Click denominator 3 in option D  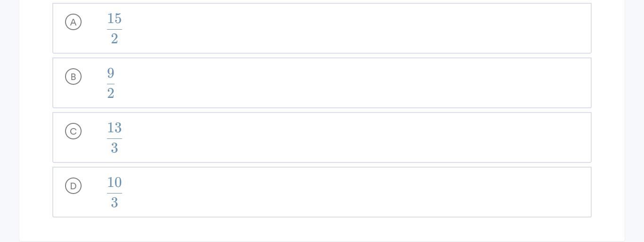click(115, 202)
